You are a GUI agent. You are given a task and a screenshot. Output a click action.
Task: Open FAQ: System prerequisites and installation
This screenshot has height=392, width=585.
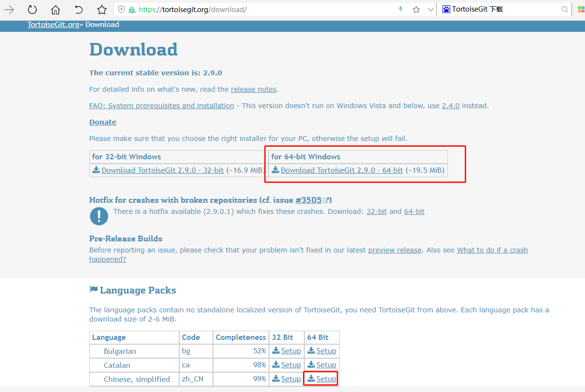point(162,106)
